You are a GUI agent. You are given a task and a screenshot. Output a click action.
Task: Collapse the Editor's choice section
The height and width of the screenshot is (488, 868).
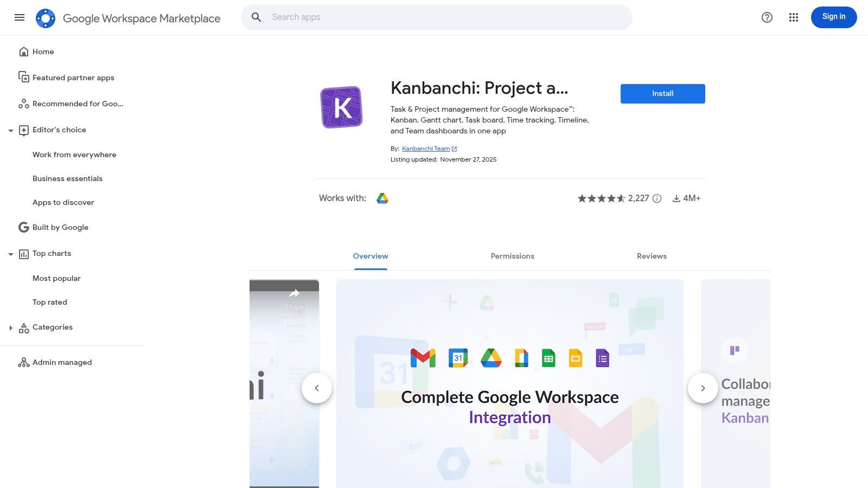[x=11, y=130]
